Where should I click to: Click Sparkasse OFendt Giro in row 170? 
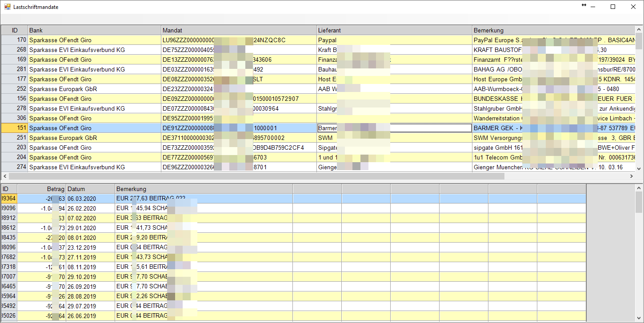point(95,40)
